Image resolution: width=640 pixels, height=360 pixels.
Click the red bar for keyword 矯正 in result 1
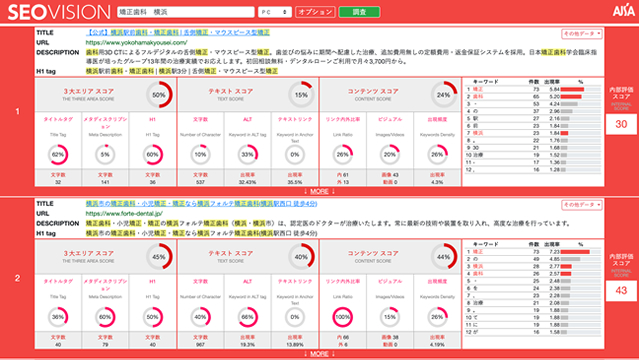click(x=572, y=89)
